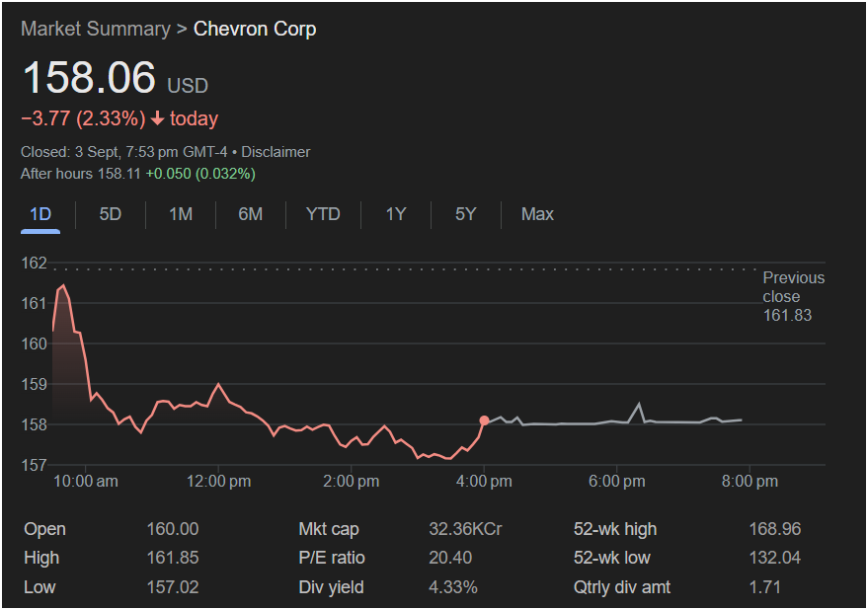Click the 157 y-axis label

tap(34, 465)
